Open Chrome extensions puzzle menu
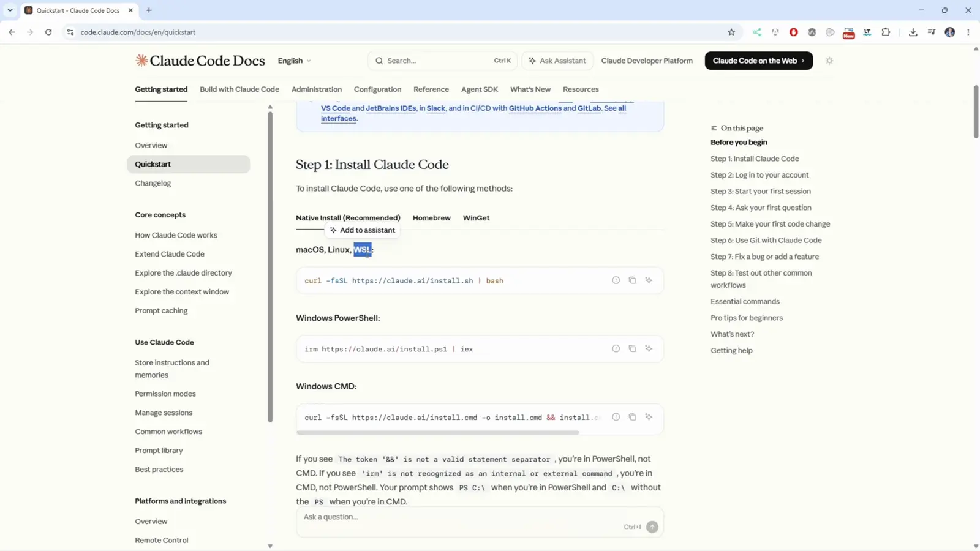 point(886,32)
